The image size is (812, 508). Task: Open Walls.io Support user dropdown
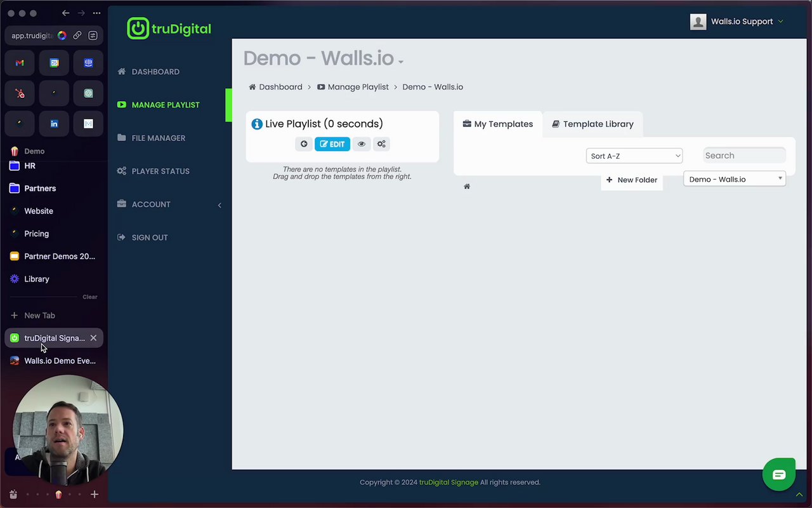pos(747,22)
